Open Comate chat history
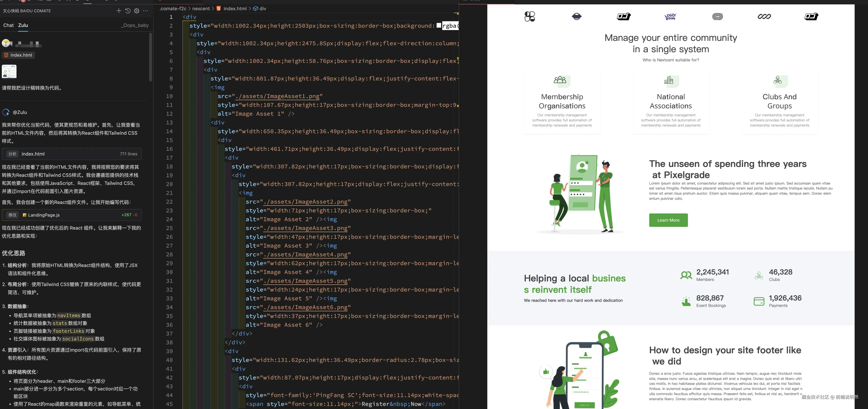 tap(128, 11)
